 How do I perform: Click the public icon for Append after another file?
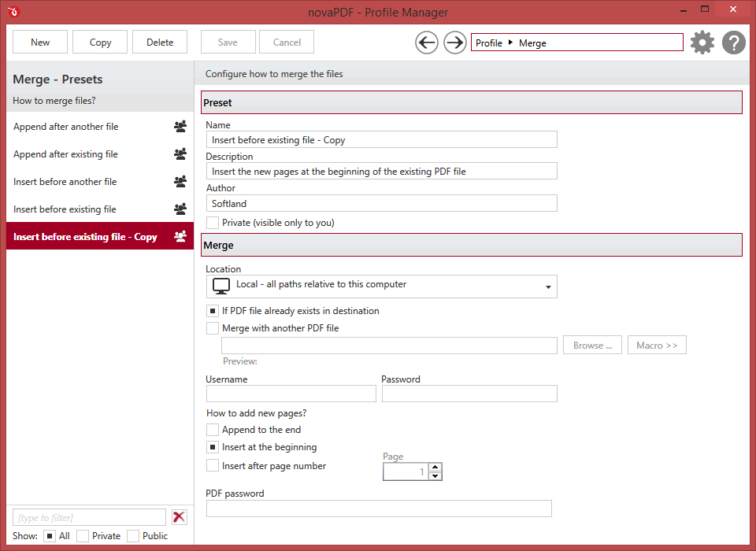pyautogui.click(x=180, y=126)
